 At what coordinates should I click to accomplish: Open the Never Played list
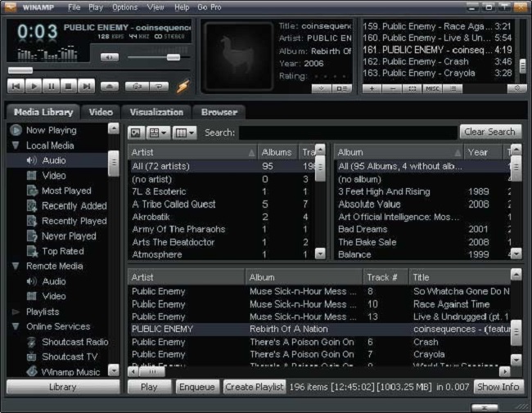(69, 236)
